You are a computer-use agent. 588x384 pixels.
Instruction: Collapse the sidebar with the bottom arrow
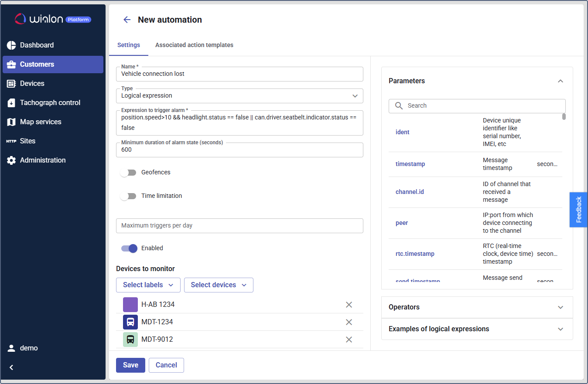(x=12, y=367)
